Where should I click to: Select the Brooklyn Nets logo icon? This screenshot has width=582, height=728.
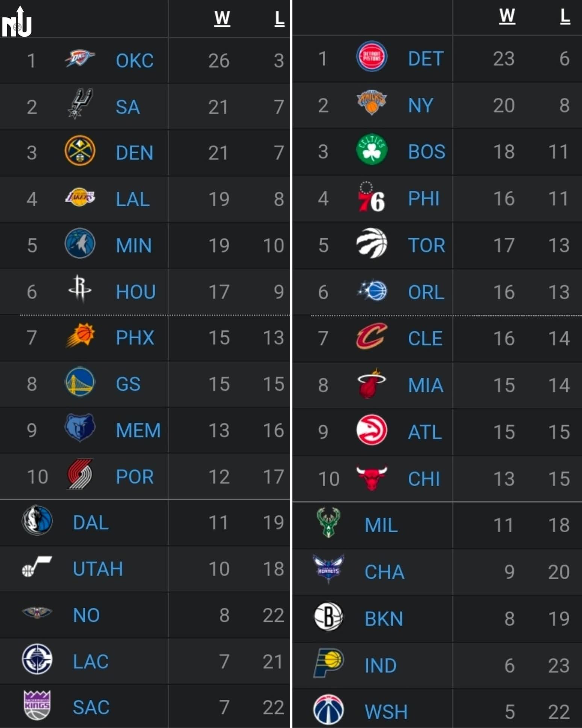[x=328, y=617]
